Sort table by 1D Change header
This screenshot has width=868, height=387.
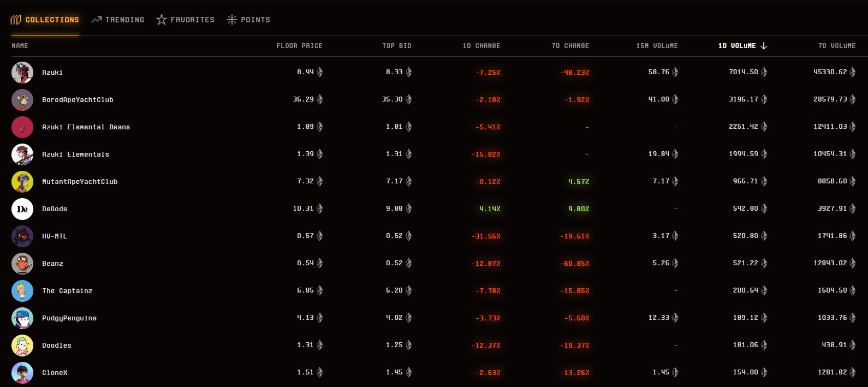click(x=481, y=46)
